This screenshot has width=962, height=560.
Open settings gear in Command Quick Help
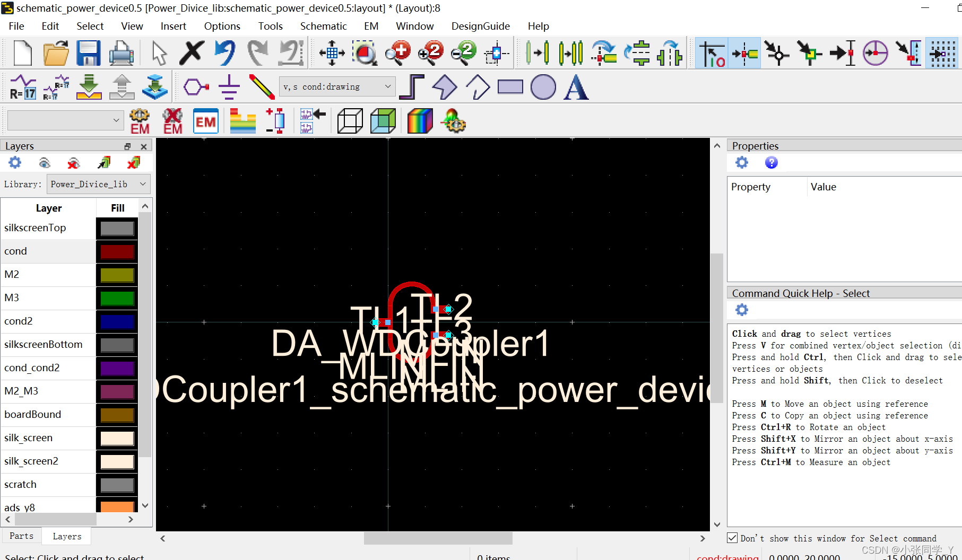pos(742,310)
